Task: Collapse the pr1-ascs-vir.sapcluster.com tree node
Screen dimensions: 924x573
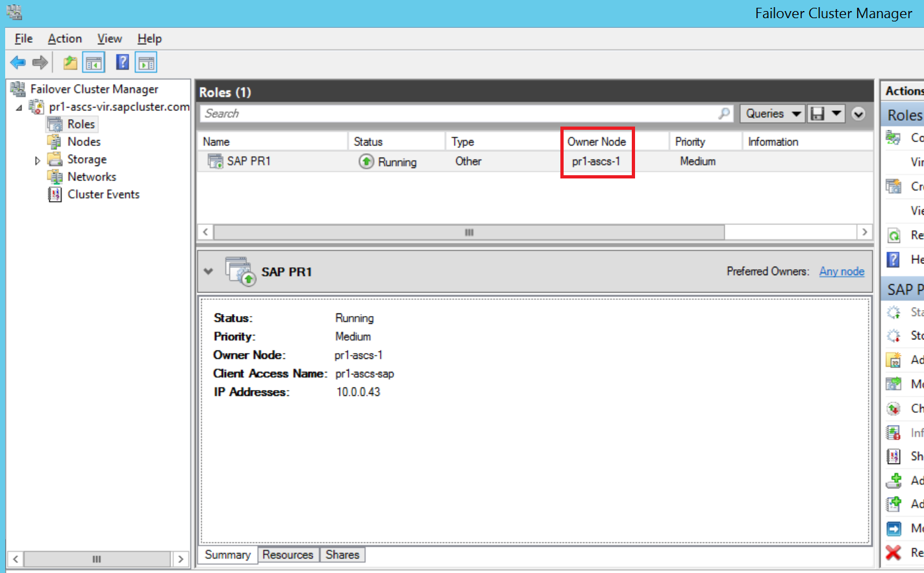Action: pos(19,107)
